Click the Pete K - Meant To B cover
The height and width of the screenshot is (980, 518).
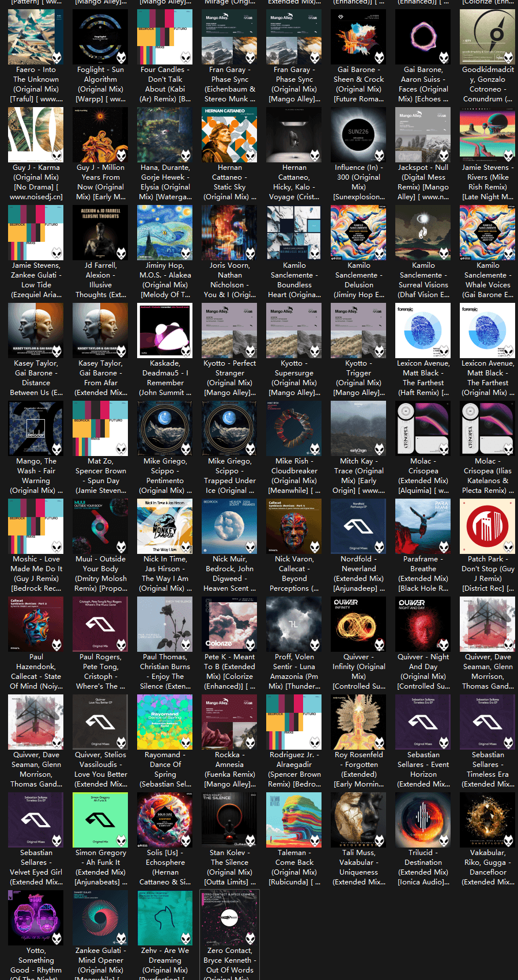pos(229,624)
